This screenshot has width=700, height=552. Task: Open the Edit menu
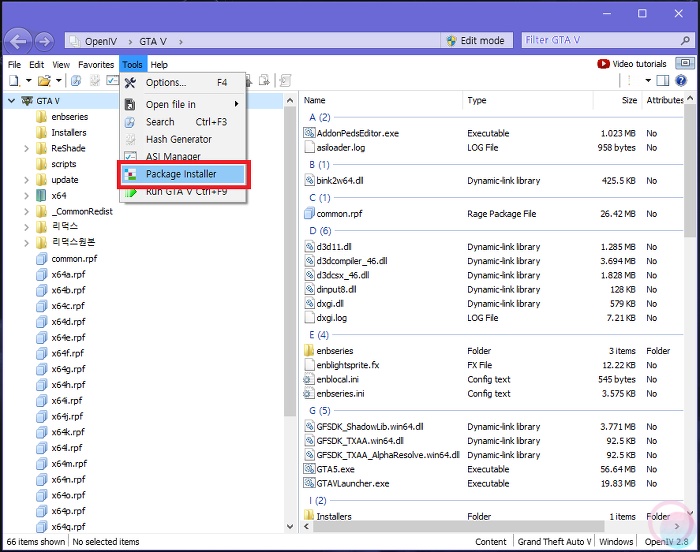37,65
